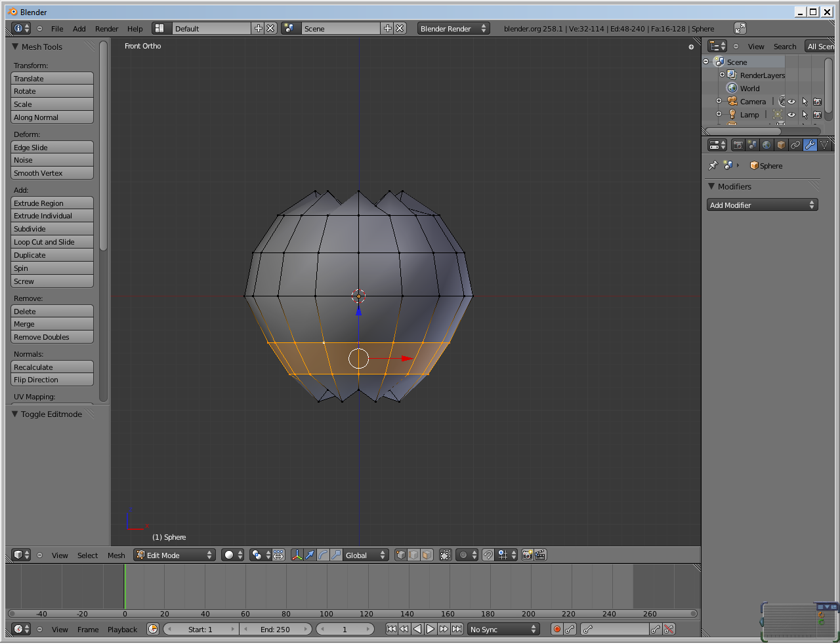The width and height of the screenshot is (840, 644).
Task: Click the Loop Cut and Slide button
Action: click(x=52, y=241)
